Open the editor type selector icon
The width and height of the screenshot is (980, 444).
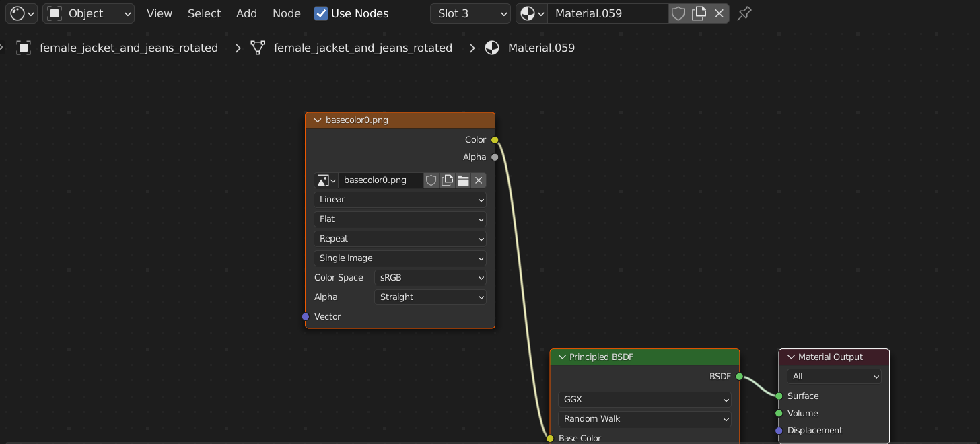(x=22, y=13)
